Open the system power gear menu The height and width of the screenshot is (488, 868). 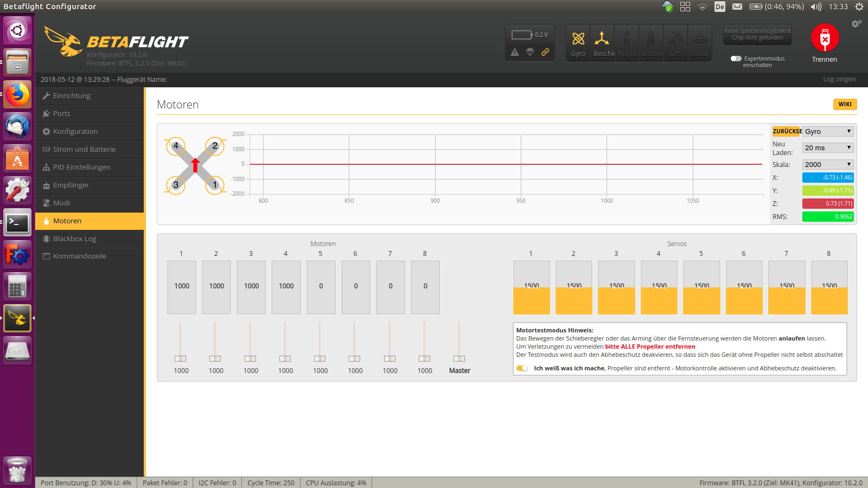(x=859, y=7)
